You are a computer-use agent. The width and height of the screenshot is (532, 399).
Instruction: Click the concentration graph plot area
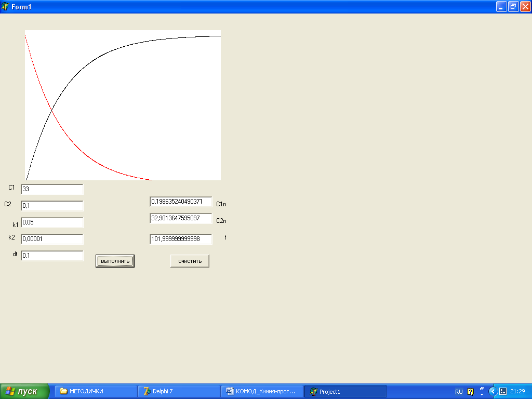(123, 105)
